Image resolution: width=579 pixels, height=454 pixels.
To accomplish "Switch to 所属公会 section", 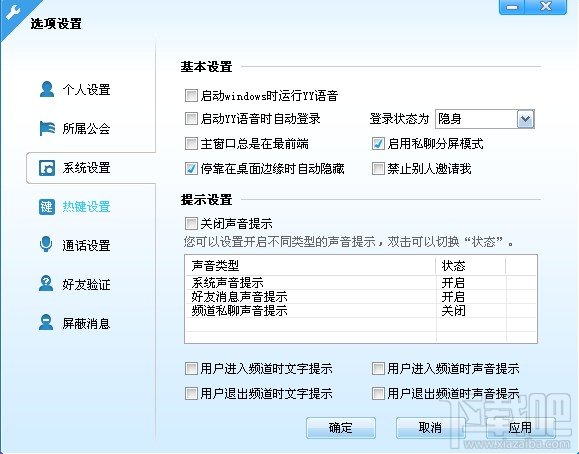I will [86, 129].
